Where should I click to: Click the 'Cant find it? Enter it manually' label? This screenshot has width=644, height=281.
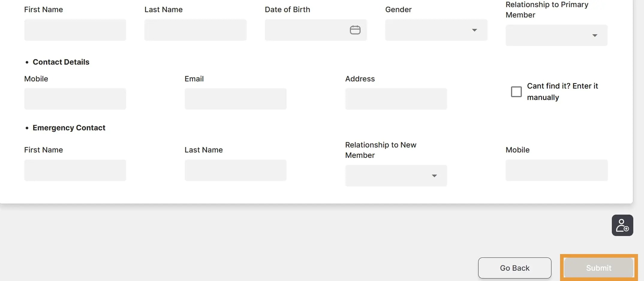(562, 92)
